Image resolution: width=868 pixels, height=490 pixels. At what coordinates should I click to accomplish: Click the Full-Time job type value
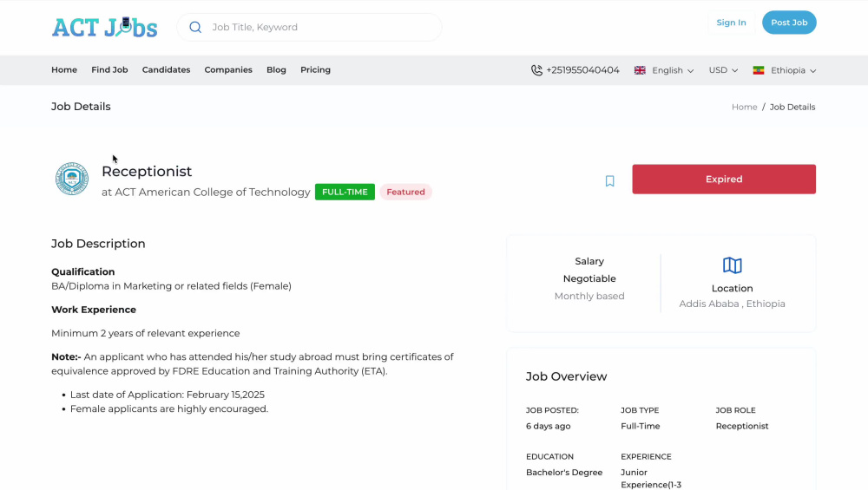tap(640, 426)
